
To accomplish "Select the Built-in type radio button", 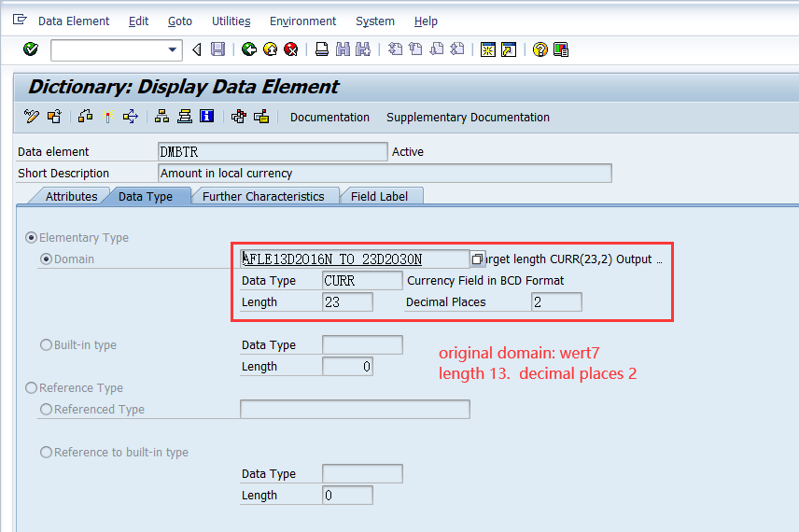I will 46,345.
